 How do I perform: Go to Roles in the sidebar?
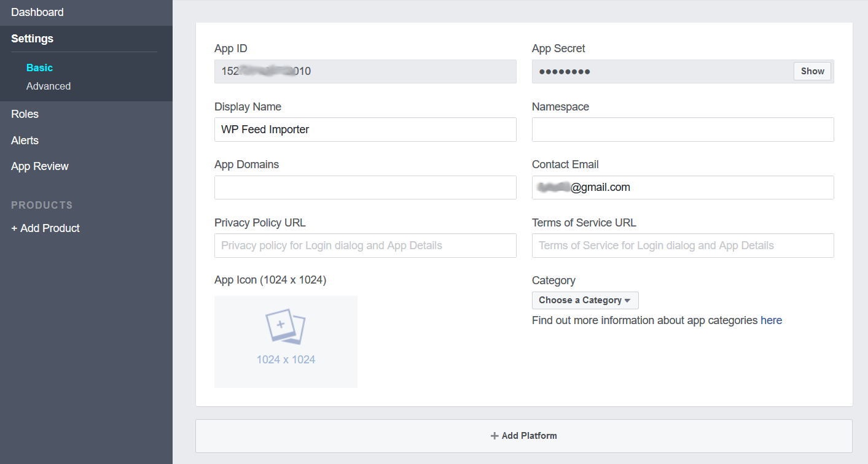[25, 114]
